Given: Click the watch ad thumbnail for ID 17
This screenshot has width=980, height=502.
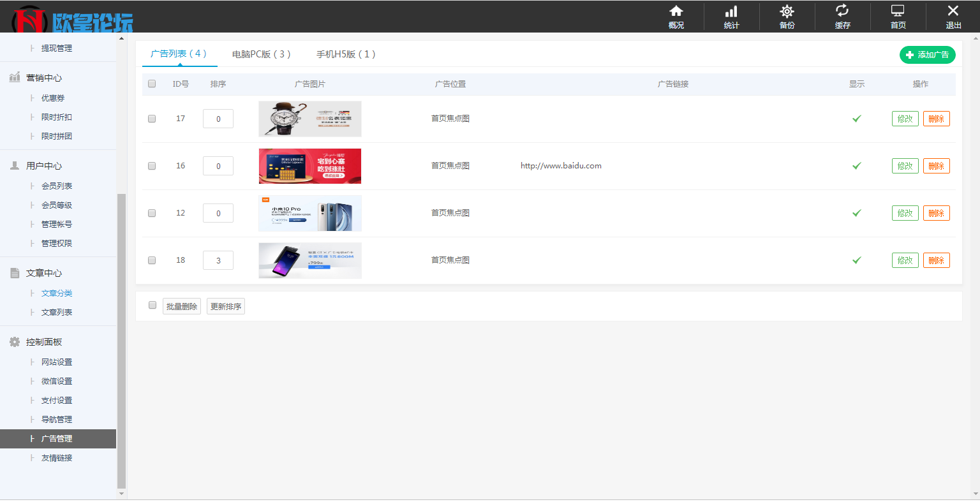Looking at the screenshot, I should [309, 118].
